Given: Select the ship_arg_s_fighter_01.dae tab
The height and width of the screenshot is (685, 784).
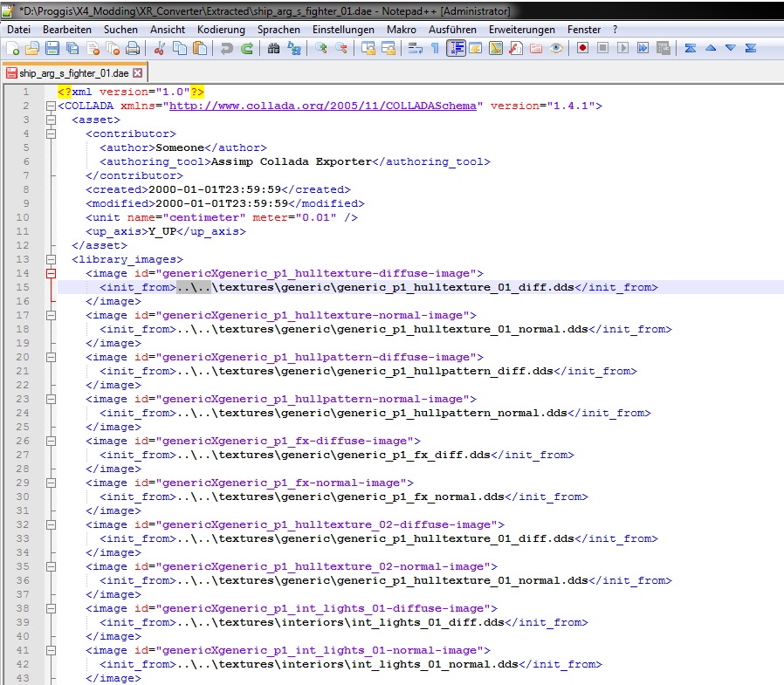Looking at the screenshot, I should coord(74,73).
